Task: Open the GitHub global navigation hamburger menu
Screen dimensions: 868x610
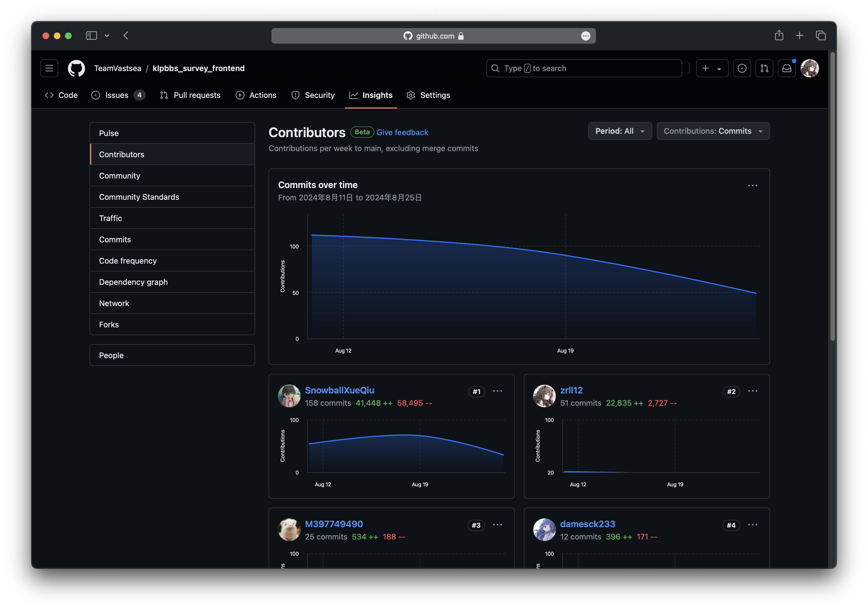Action: point(49,68)
